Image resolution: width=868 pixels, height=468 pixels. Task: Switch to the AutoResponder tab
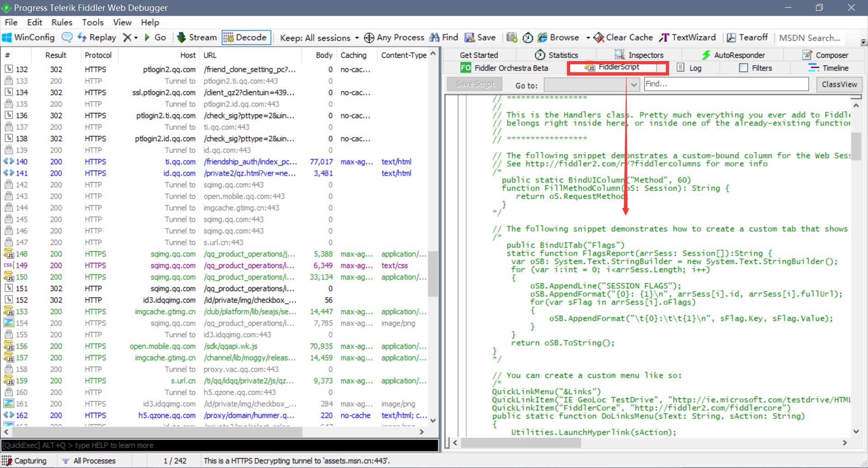[x=733, y=55]
